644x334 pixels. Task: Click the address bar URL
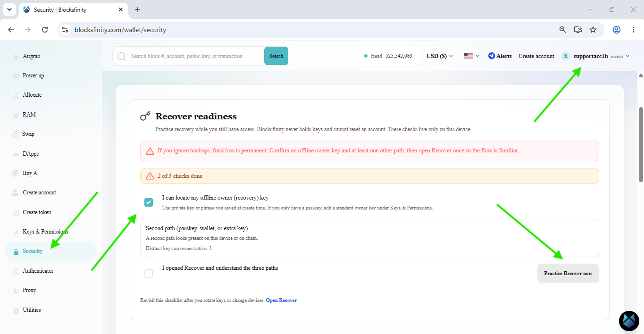coord(120,30)
